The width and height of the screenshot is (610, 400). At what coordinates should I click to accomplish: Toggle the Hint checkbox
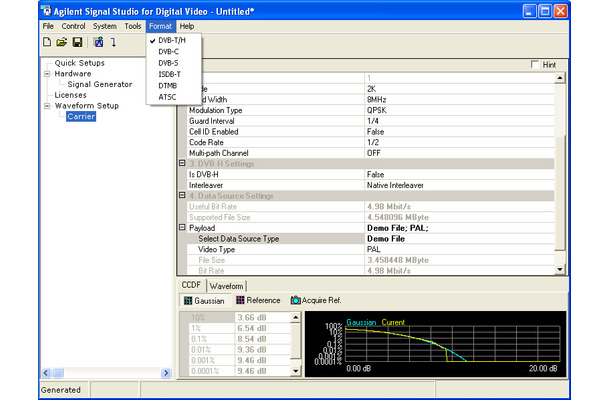pyautogui.click(x=535, y=65)
